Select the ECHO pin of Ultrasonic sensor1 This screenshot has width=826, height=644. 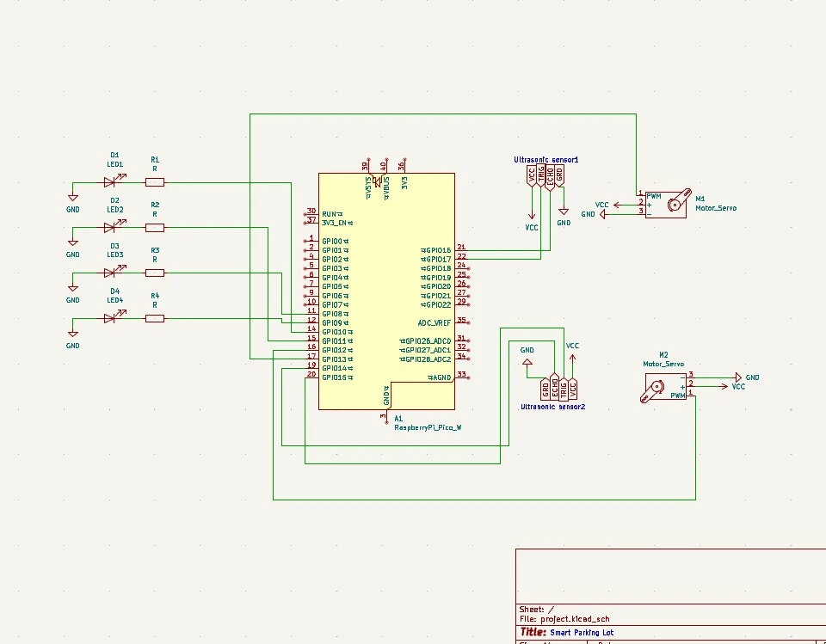[x=550, y=177]
